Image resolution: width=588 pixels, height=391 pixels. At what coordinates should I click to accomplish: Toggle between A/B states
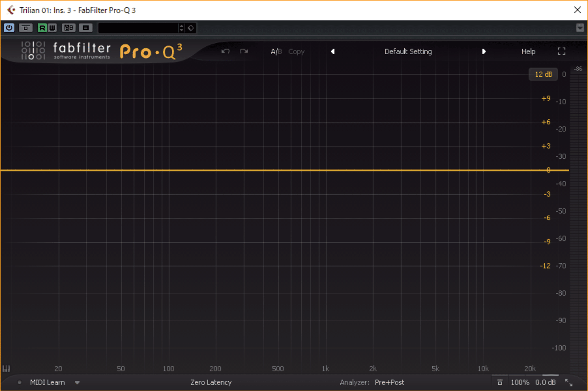pyautogui.click(x=276, y=51)
